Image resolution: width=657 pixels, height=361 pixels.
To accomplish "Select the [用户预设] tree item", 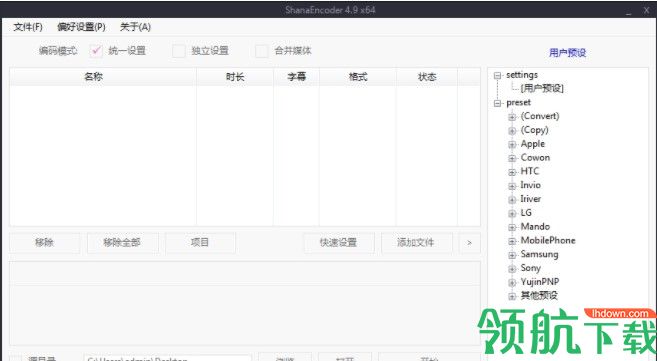I will pyautogui.click(x=542, y=88).
